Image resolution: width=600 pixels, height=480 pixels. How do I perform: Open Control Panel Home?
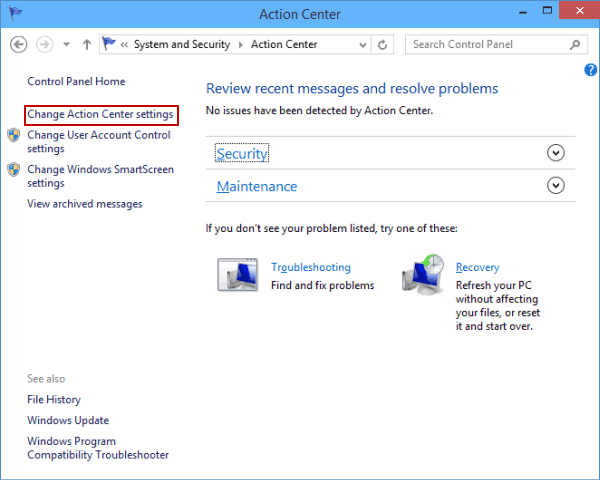pyautogui.click(x=76, y=81)
